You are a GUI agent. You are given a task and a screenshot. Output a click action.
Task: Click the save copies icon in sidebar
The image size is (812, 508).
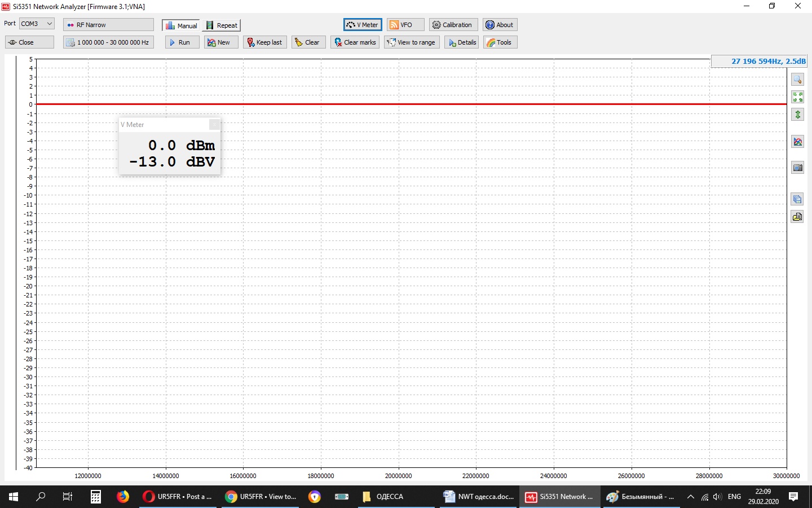[797, 199]
